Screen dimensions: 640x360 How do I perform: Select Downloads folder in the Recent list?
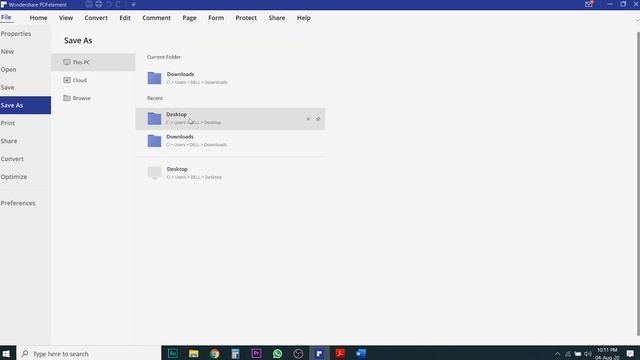coord(231,141)
